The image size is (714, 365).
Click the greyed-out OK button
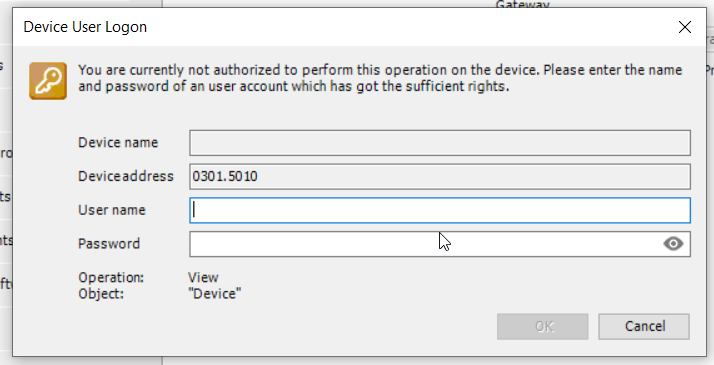coord(543,326)
